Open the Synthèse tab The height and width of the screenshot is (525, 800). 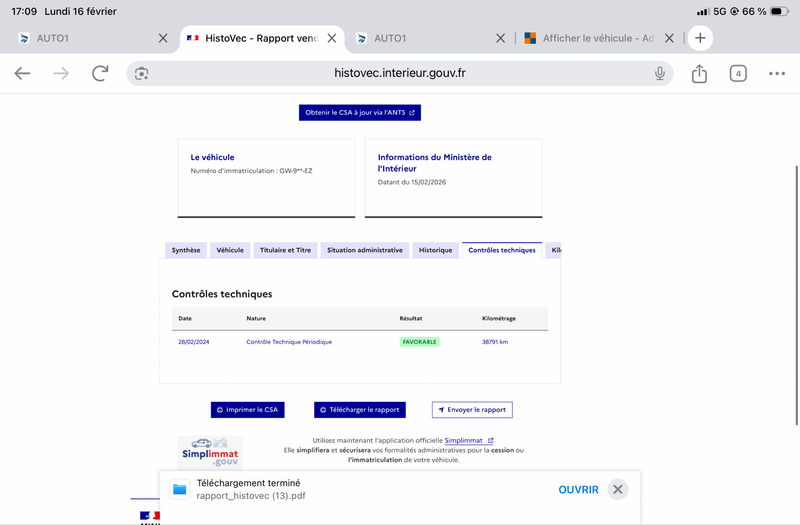(x=186, y=250)
